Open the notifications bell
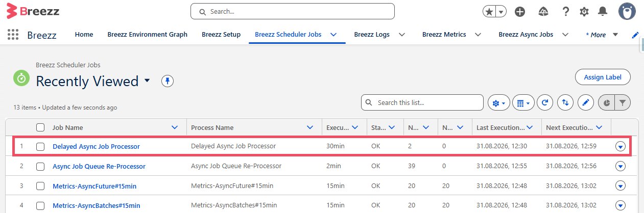Image resolution: width=644 pixels, height=213 pixels. pos(603,11)
